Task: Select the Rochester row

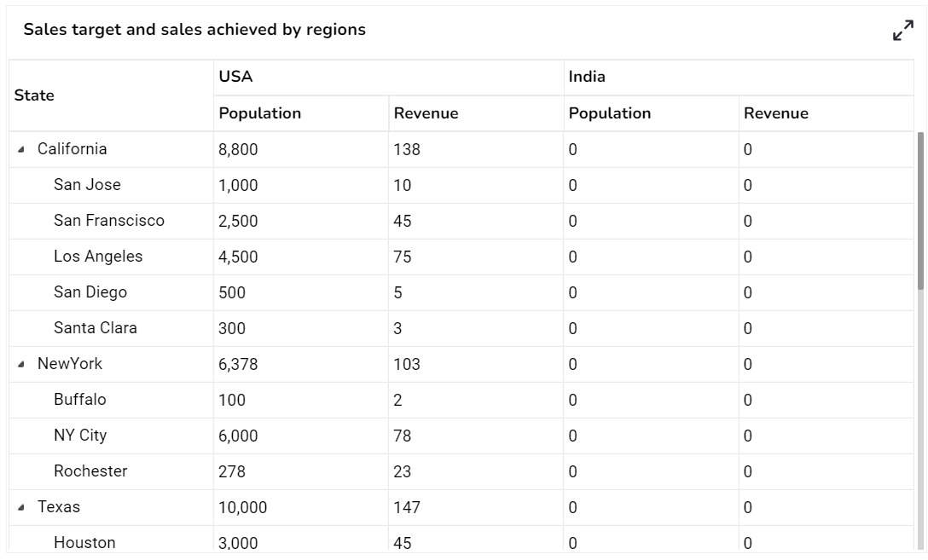Action: 90,471
